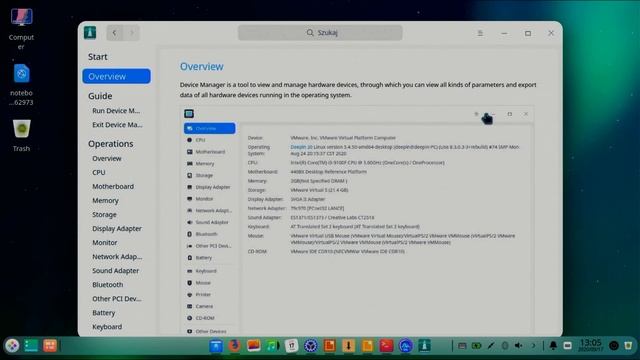
Task: Select Other PCI Devices in Operations list
Action: point(117,299)
